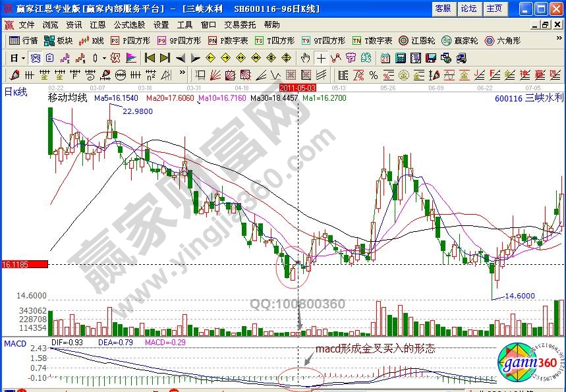This screenshot has width=566, height=392.
Task: Toggle the crosshair cursor mode
Action: click(x=320, y=58)
